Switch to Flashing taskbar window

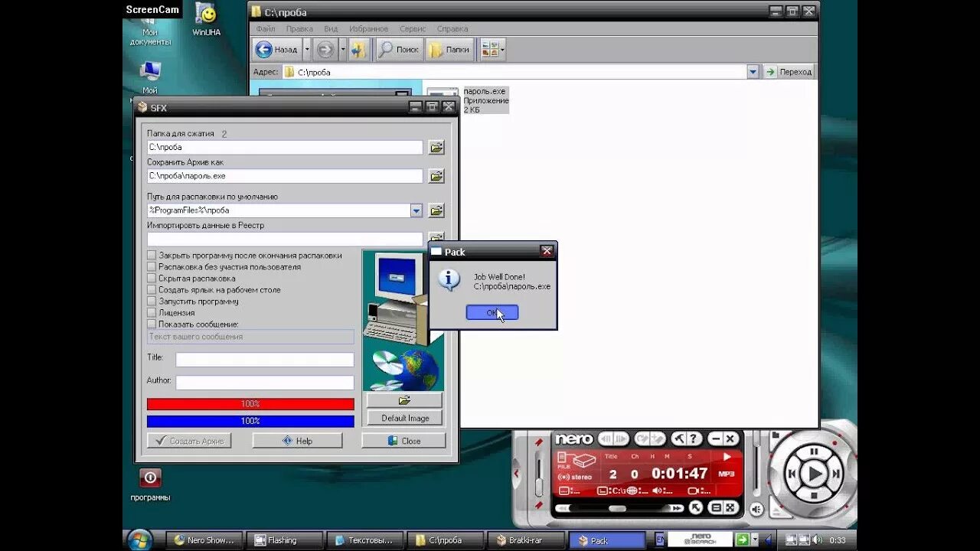click(285, 540)
